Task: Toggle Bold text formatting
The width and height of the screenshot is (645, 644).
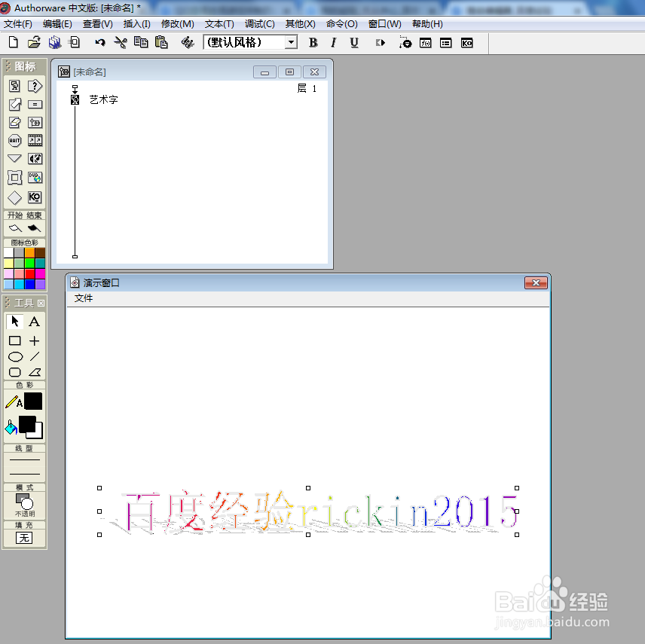Action: coord(313,42)
